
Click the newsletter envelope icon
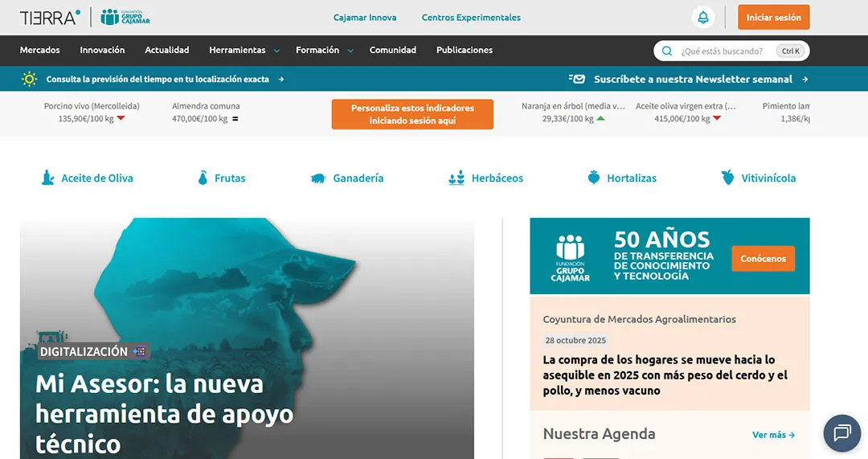(x=577, y=79)
